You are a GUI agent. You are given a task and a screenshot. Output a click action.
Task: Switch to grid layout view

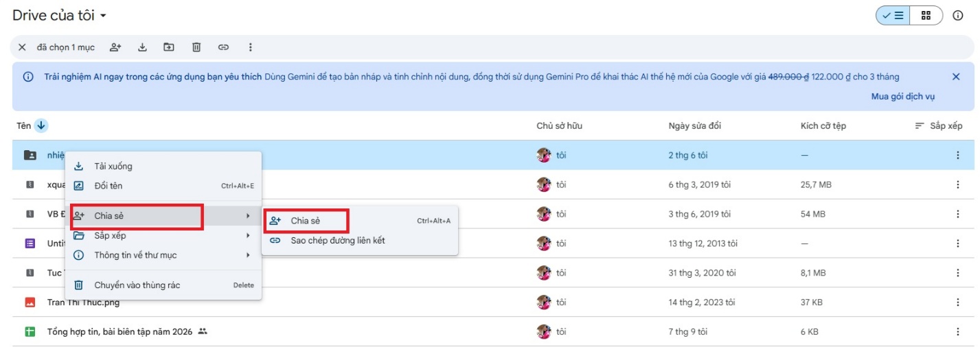[926, 16]
